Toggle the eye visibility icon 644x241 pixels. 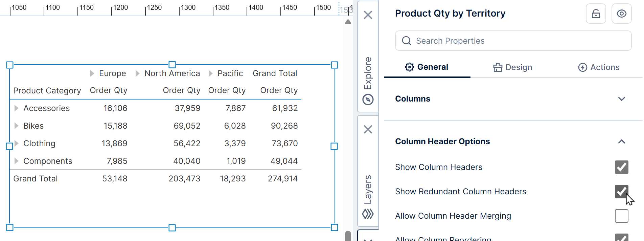(x=621, y=14)
